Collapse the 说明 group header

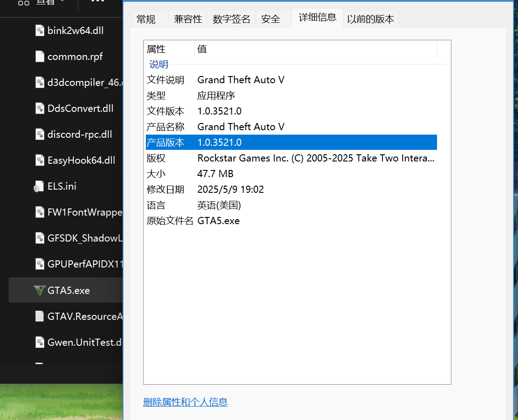[158, 64]
